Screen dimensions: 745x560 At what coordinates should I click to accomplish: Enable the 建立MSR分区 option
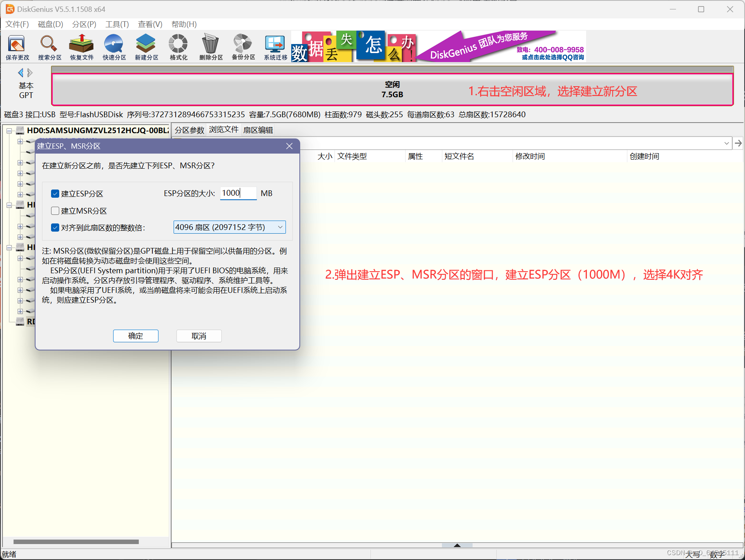tap(55, 210)
